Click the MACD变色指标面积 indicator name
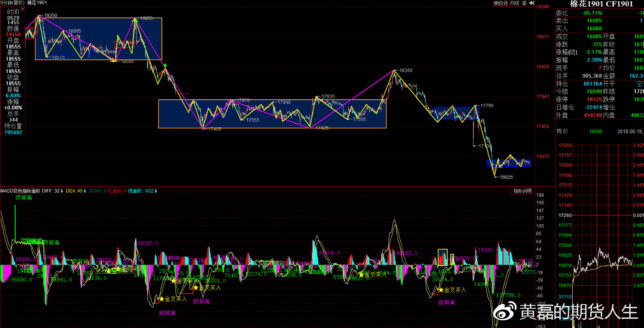The width and height of the screenshot is (644, 328). 20,191
